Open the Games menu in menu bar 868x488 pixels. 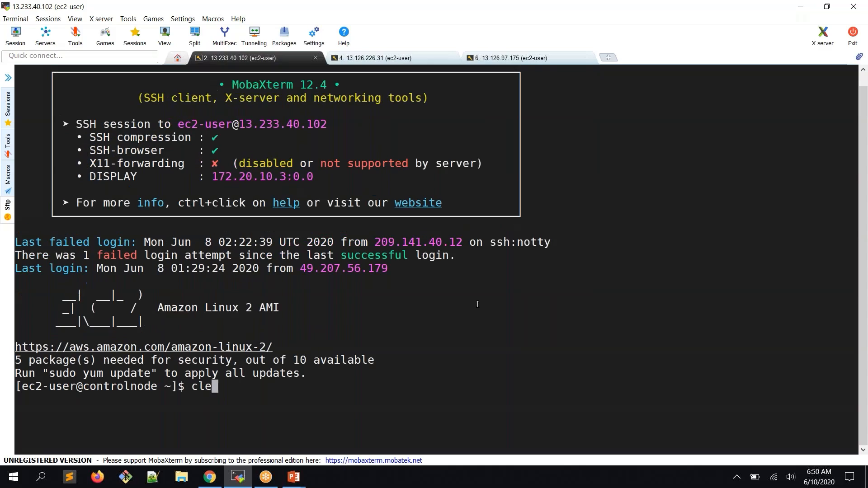point(153,19)
